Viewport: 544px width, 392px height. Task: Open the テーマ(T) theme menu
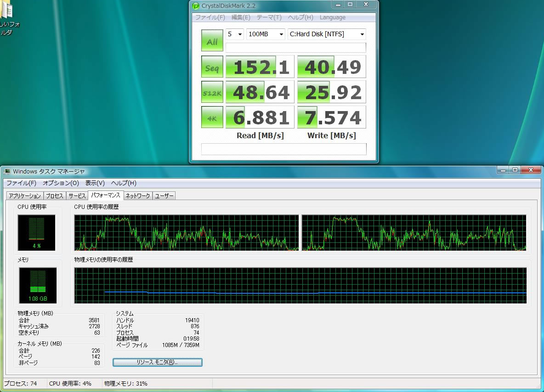point(269,17)
